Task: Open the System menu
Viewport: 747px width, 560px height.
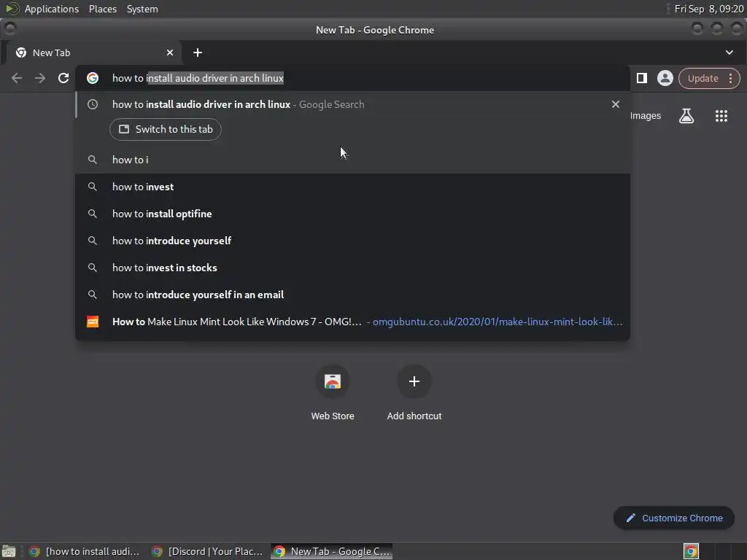Action: pyautogui.click(x=142, y=9)
